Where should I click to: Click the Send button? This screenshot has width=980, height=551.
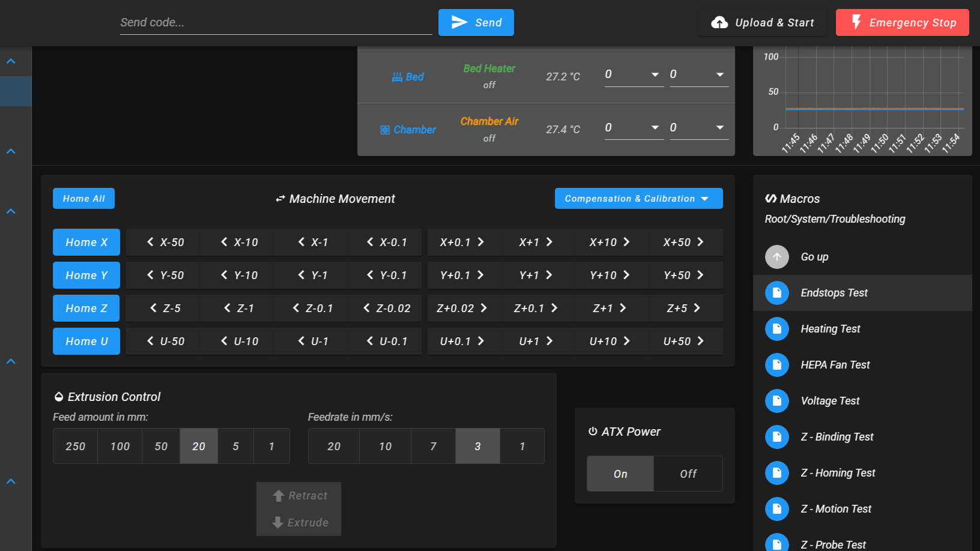[476, 23]
